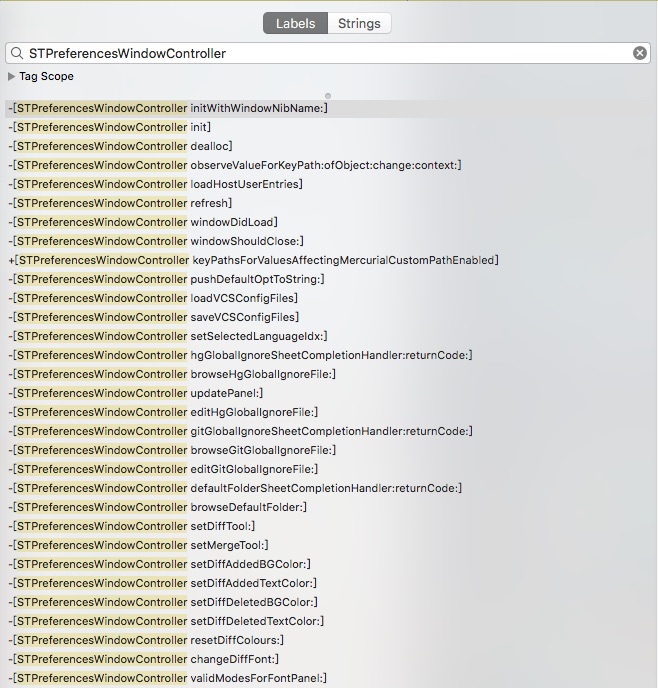Screen dimensions: 658x688
Task: Clear the search field text
Action: pos(640,53)
